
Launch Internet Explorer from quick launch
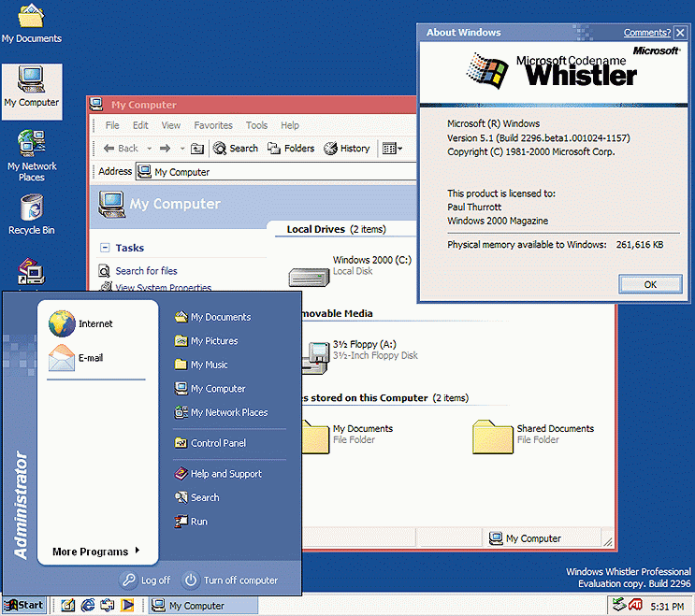click(x=88, y=606)
